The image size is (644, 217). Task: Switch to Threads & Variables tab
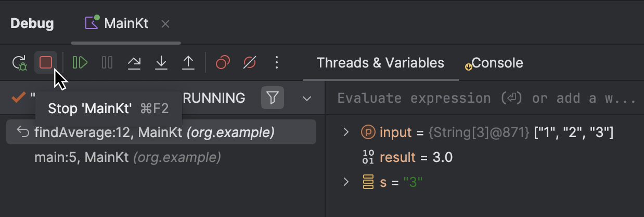pos(380,63)
